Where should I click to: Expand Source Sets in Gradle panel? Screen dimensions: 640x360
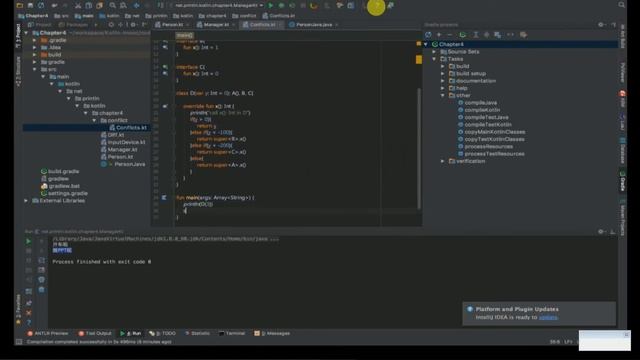(x=434, y=52)
